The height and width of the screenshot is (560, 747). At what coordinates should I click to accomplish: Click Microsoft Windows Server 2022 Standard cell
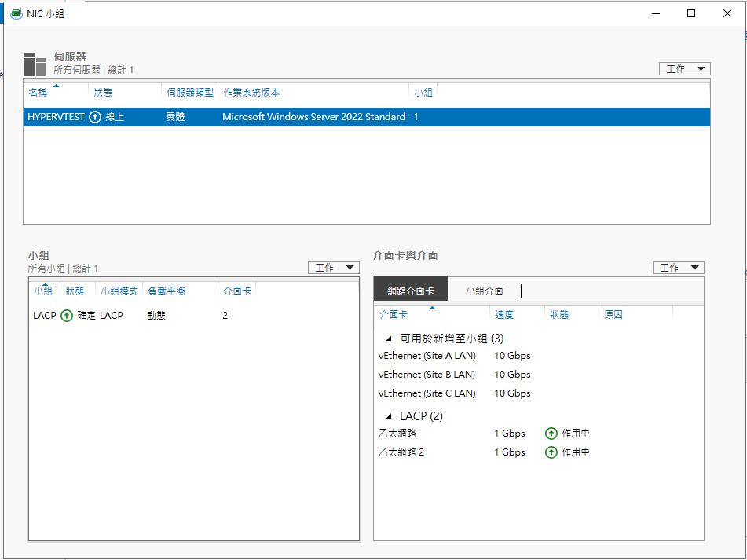pyautogui.click(x=313, y=117)
